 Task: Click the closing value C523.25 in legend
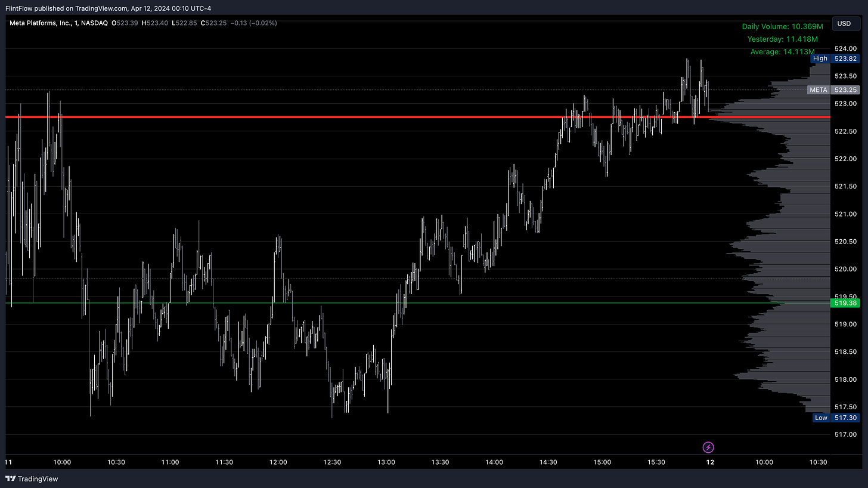point(213,23)
